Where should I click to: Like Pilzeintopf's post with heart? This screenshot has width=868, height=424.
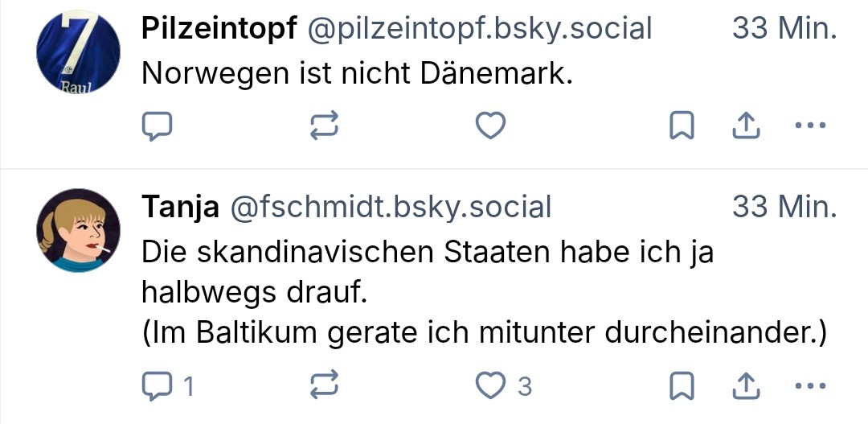(491, 126)
